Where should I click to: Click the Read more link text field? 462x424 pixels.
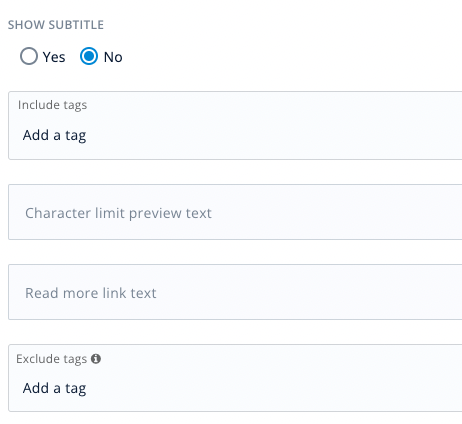235,292
